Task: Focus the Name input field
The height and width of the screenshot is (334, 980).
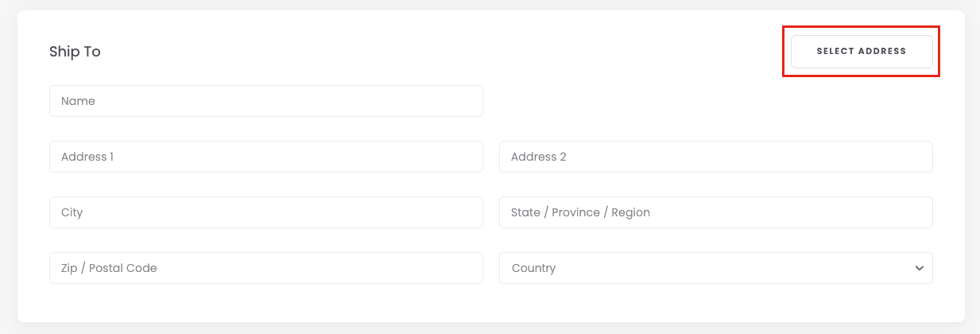Action: (265, 101)
